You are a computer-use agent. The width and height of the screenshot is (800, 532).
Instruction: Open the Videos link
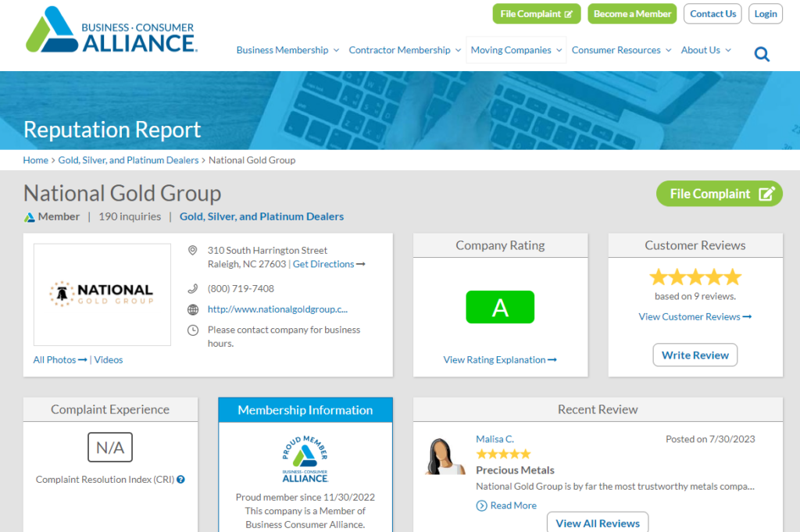click(x=108, y=359)
